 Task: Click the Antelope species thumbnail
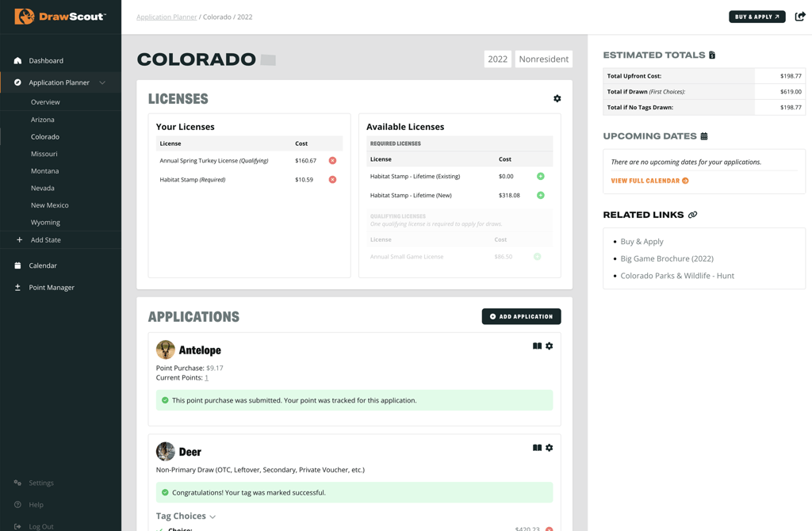pyautogui.click(x=166, y=350)
